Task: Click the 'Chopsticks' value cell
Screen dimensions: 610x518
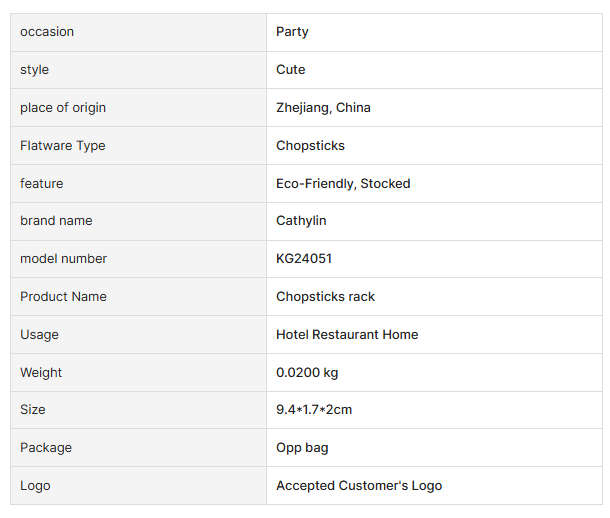Action: (310, 146)
